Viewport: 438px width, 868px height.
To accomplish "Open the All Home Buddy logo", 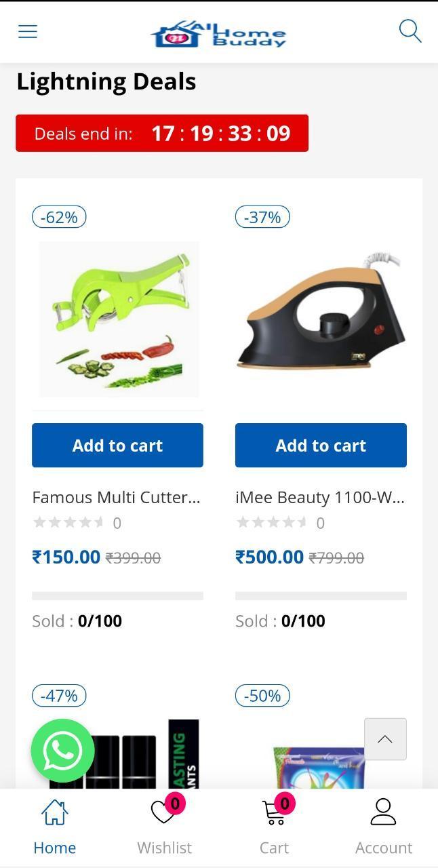I will tap(218, 33).
